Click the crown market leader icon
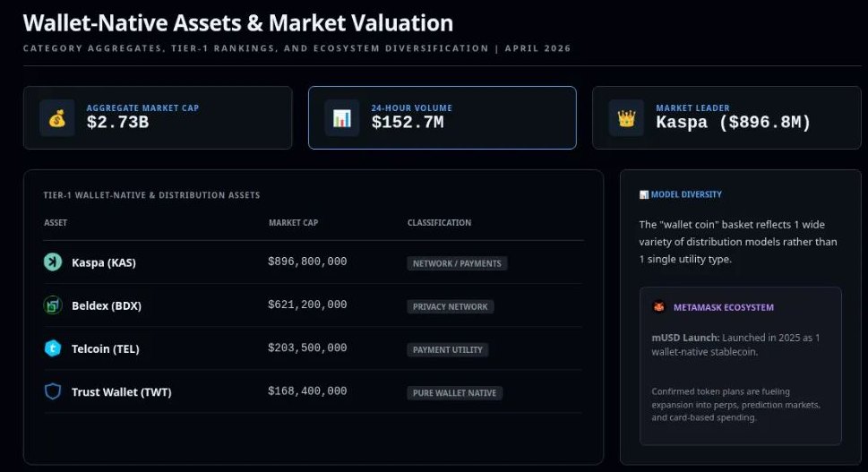The image size is (868, 472). point(626,117)
